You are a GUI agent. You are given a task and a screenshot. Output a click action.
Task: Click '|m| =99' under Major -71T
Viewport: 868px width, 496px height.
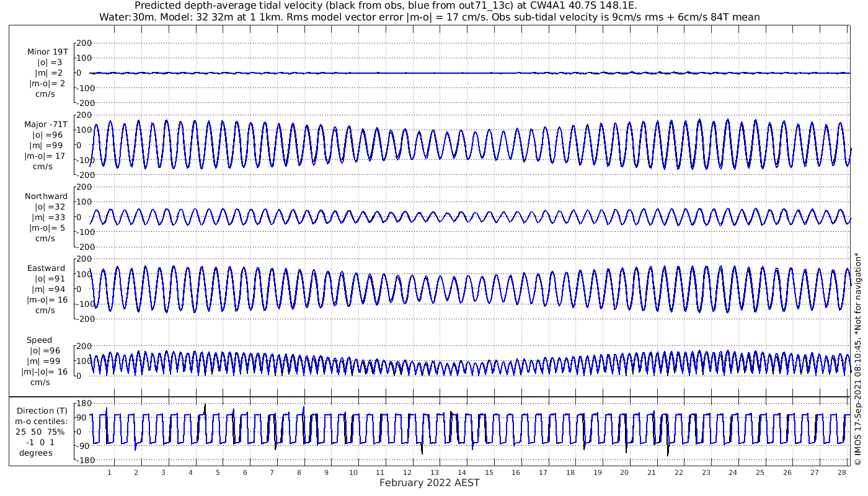tap(48, 146)
